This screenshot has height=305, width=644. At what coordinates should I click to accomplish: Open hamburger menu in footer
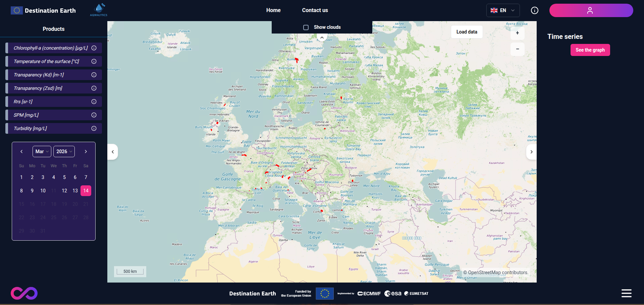pos(626,293)
